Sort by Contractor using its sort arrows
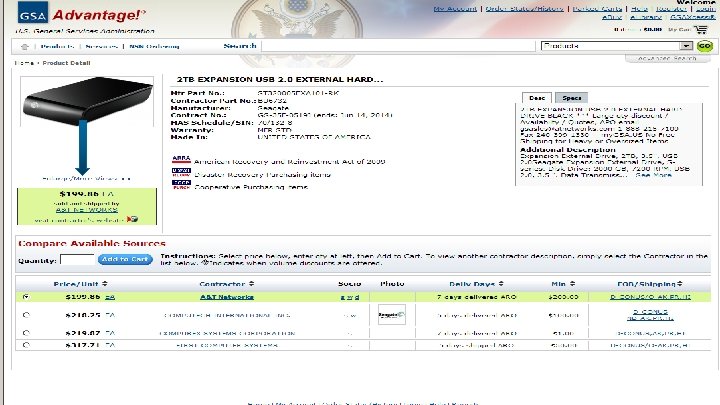The width and height of the screenshot is (720, 405). point(251,284)
